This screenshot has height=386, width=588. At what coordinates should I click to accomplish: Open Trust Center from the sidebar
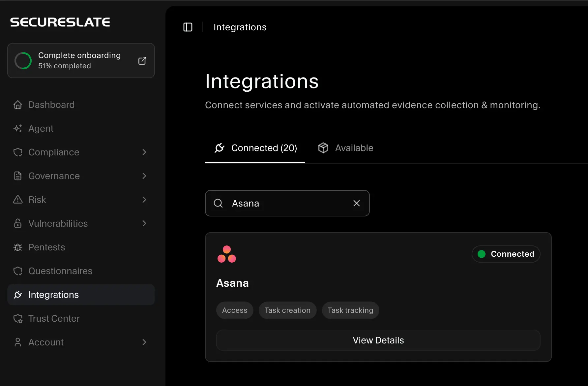(81, 318)
